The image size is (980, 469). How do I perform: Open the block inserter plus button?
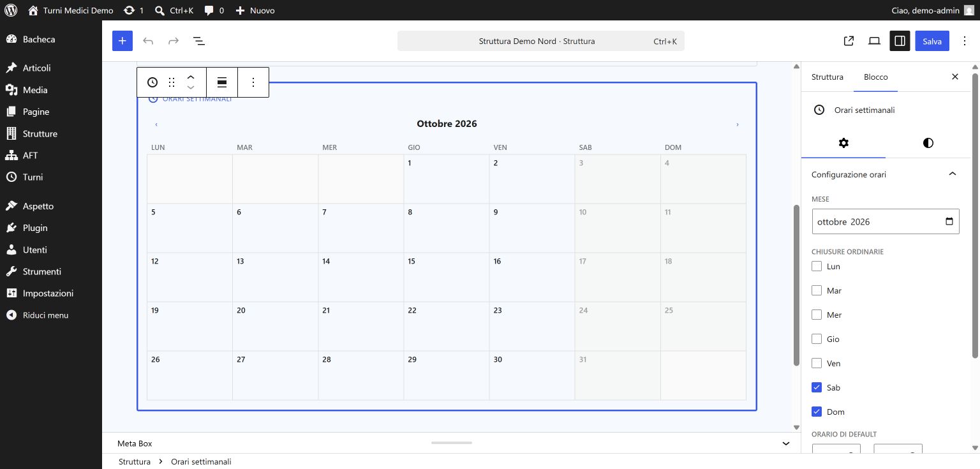coord(122,41)
